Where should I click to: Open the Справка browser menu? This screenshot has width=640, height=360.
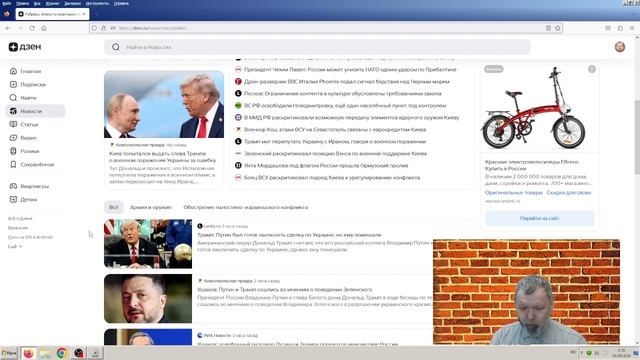click(121, 3)
